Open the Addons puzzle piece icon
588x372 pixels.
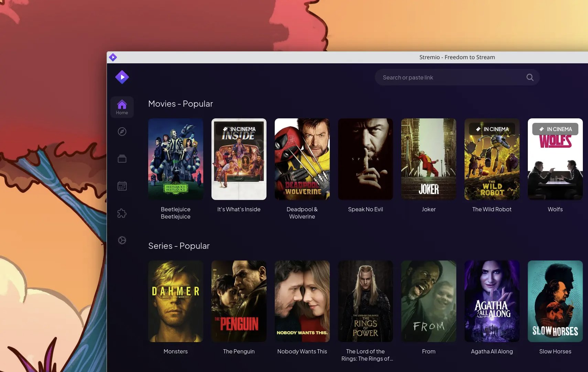pyautogui.click(x=122, y=213)
